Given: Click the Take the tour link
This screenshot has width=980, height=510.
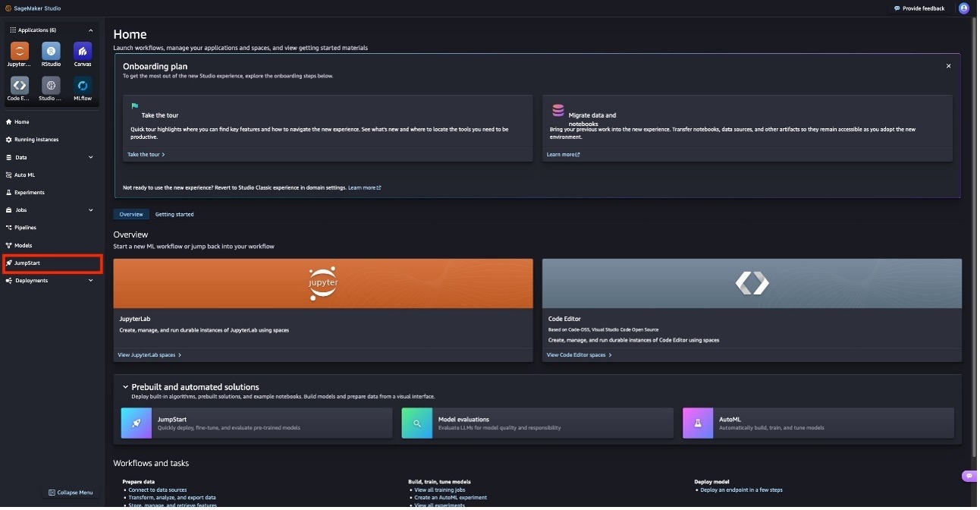Looking at the screenshot, I should click(146, 155).
